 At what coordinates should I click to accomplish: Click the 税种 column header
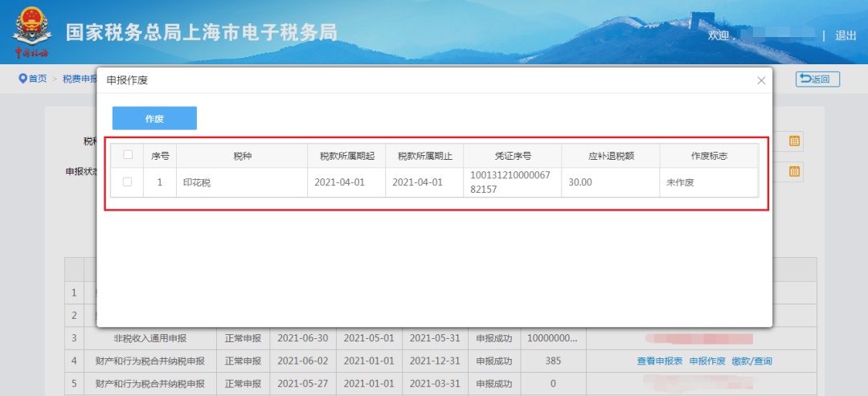tap(242, 156)
